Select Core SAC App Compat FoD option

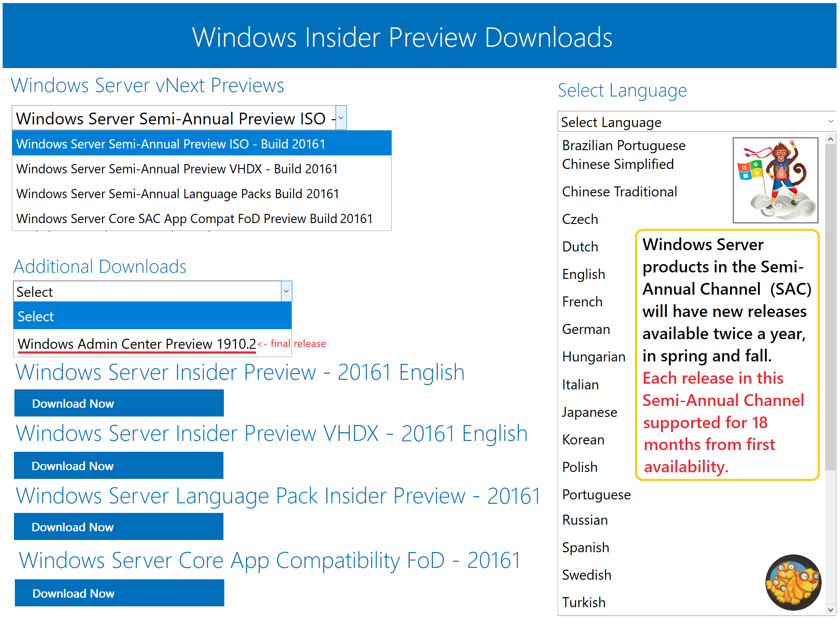(194, 219)
